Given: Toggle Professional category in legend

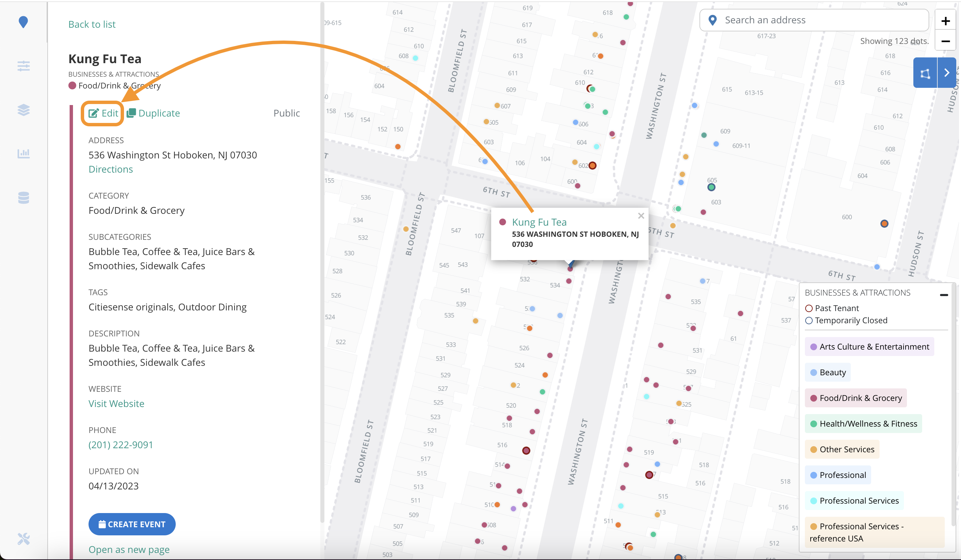Looking at the screenshot, I should coord(838,475).
